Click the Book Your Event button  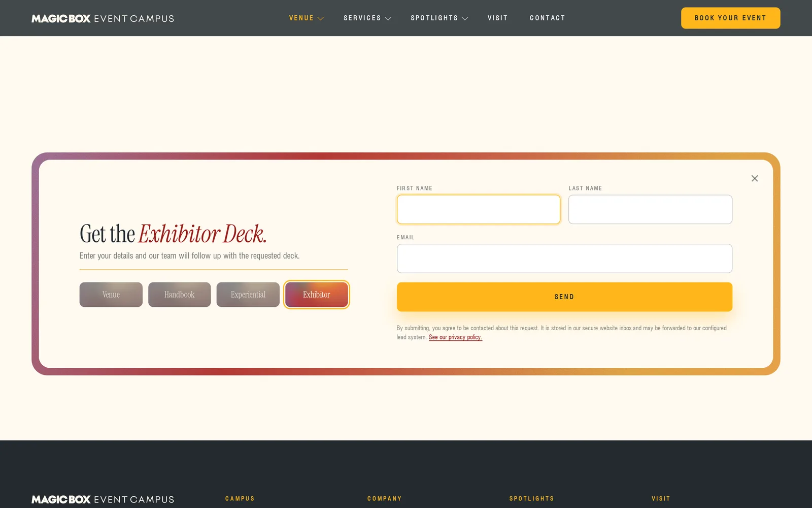click(x=730, y=18)
